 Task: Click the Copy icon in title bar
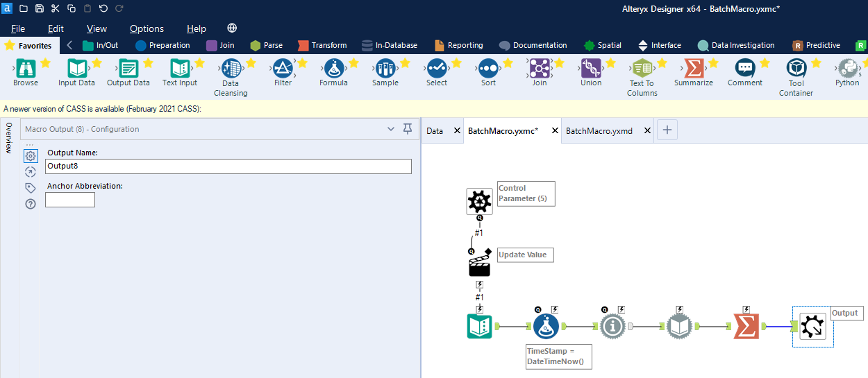tap(72, 8)
